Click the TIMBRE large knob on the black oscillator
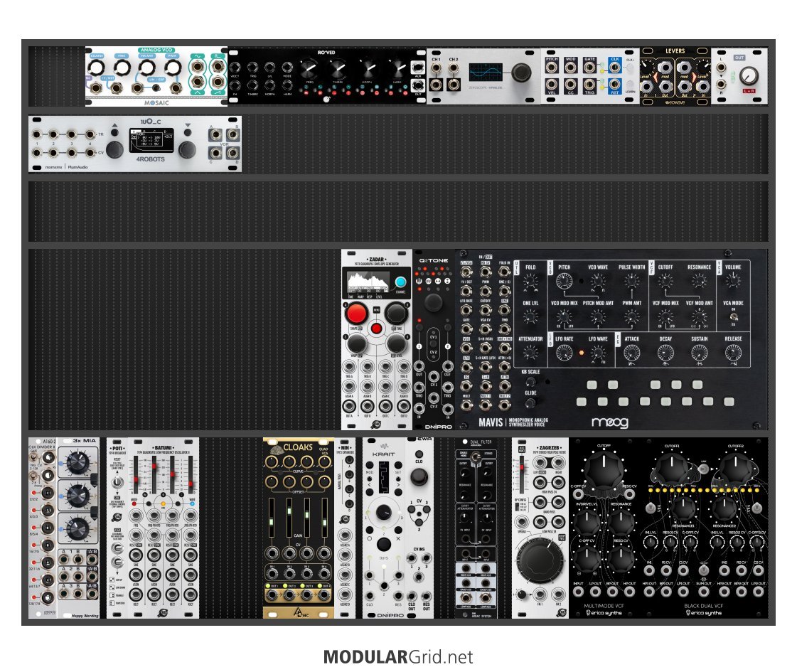 [x=338, y=68]
